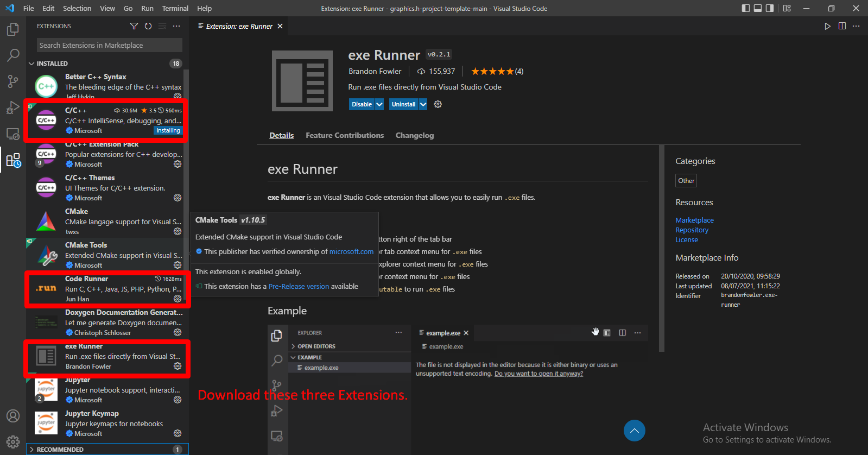
Task: Open manage gear for CMake by twxs
Action: (x=178, y=231)
